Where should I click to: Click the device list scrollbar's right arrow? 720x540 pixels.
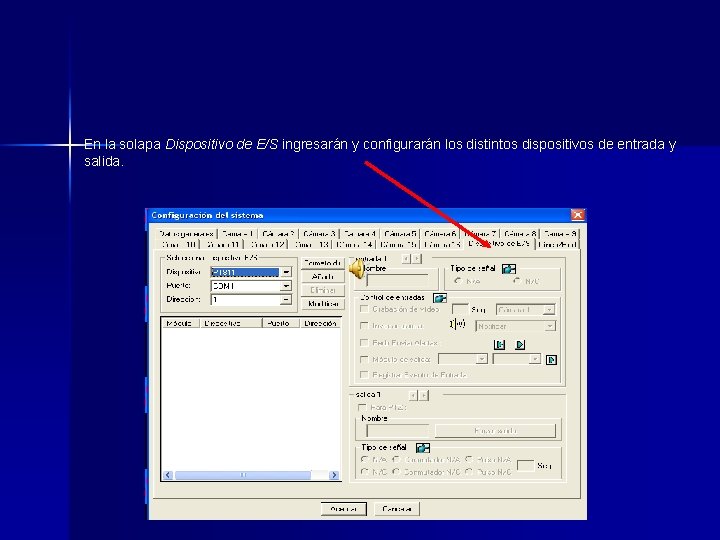tap(334, 475)
